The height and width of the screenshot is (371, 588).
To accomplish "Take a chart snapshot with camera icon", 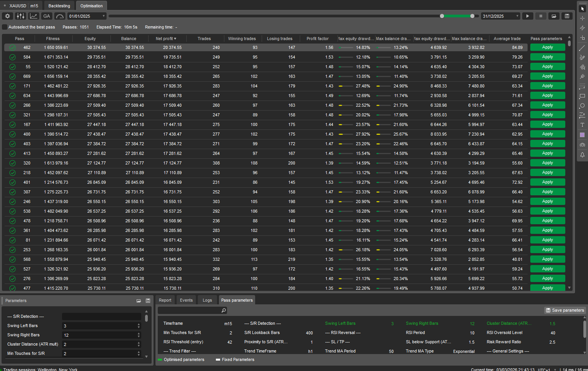I will tap(582, 145).
